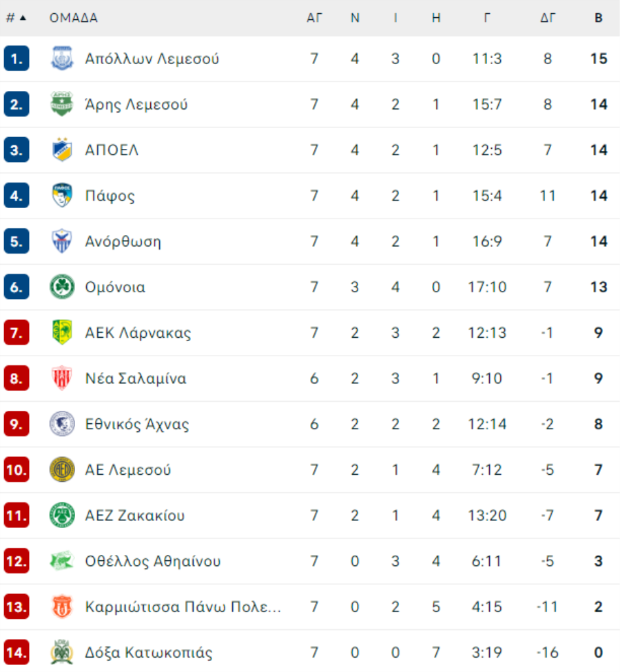This screenshot has height=672, width=620.
Task: Sort by the ΔΓ goal difference header
Action: click(x=548, y=17)
